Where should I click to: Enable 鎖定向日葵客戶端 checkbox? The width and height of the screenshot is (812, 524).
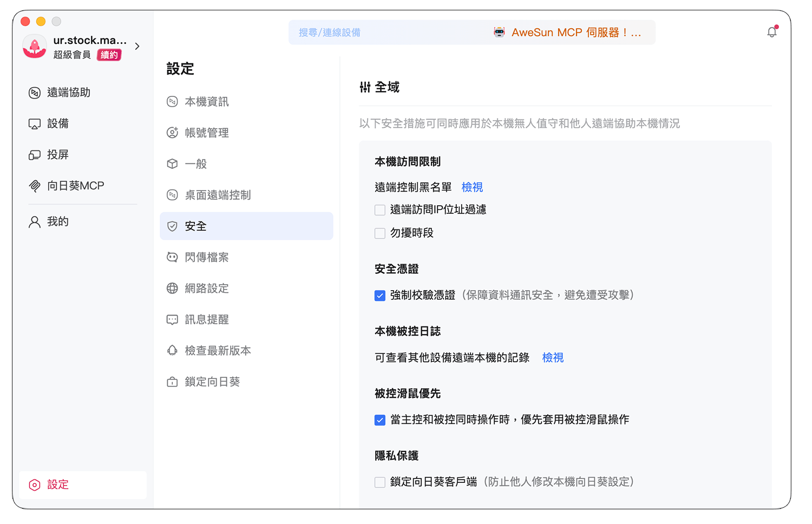click(380, 482)
